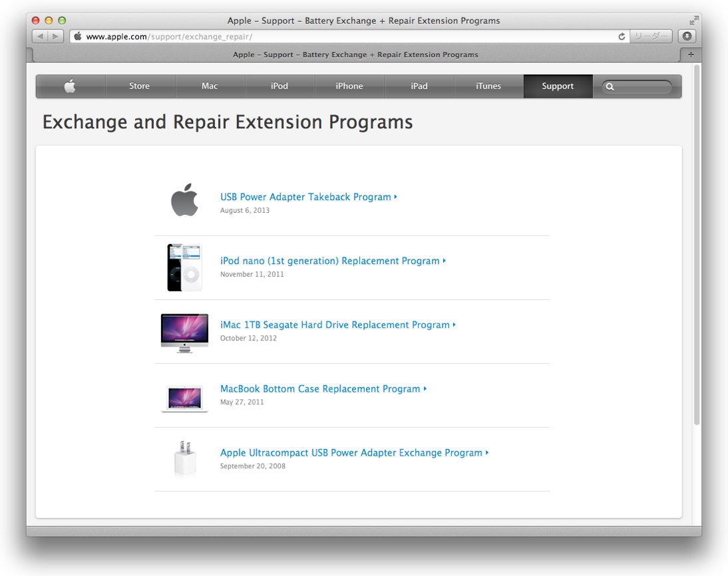Open Safari downloads button

[x=687, y=36]
